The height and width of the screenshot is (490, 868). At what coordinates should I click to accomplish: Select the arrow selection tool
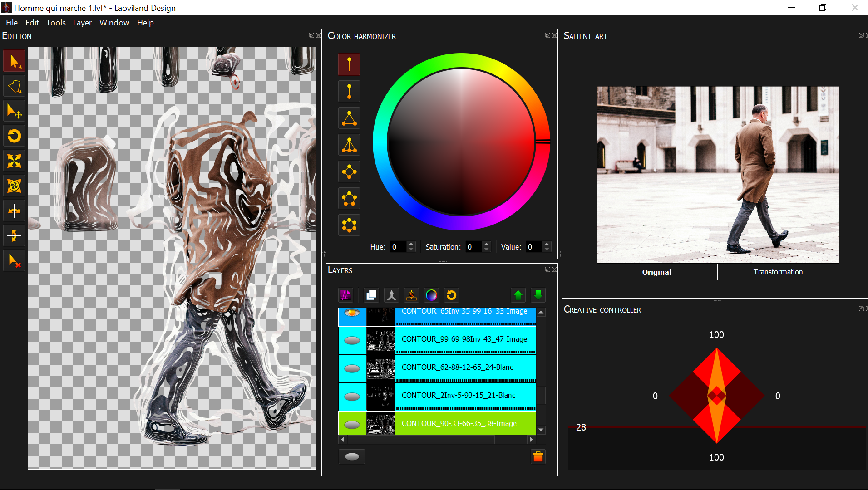pos(14,61)
